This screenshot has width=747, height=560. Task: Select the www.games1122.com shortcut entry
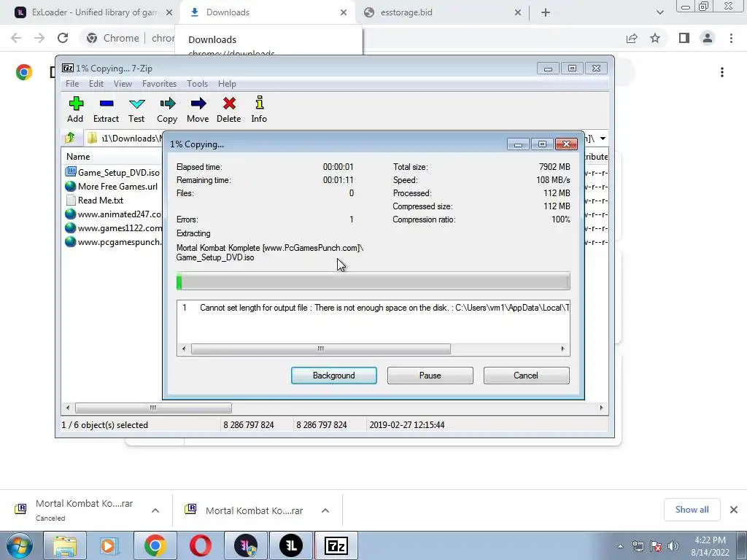tap(113, 228)
